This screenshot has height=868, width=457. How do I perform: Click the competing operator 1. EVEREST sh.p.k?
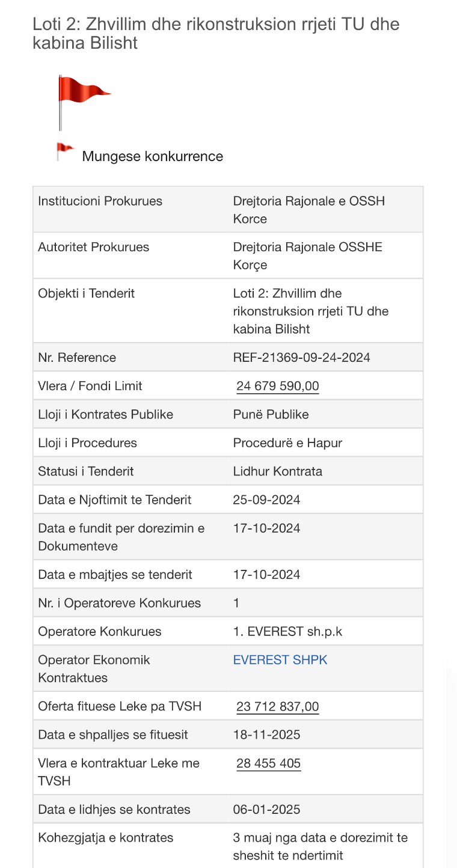click(x=287, y=632)
